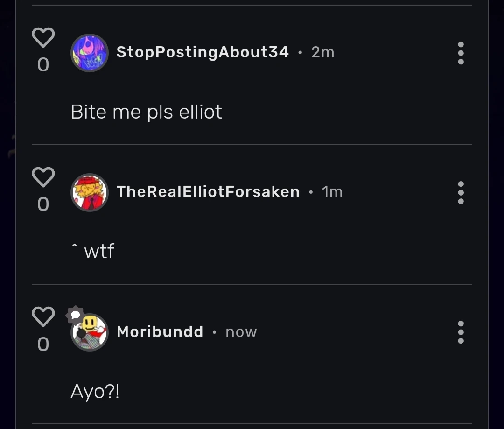
Task: Click Moribundd's username
Action: click(160, 331)
